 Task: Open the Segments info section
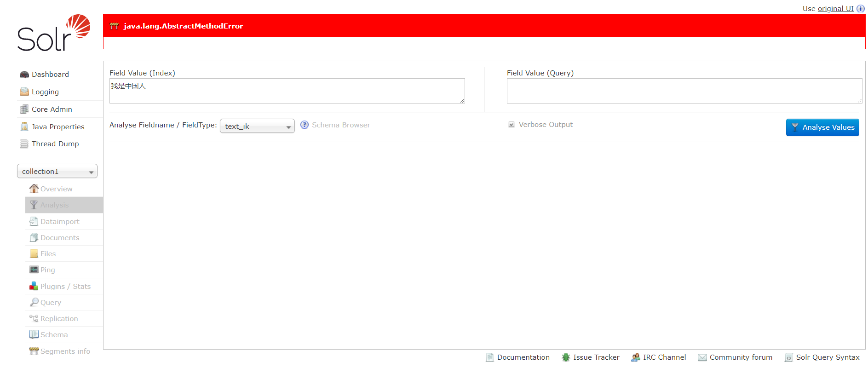pyautogui.click(x=65, y=351)
